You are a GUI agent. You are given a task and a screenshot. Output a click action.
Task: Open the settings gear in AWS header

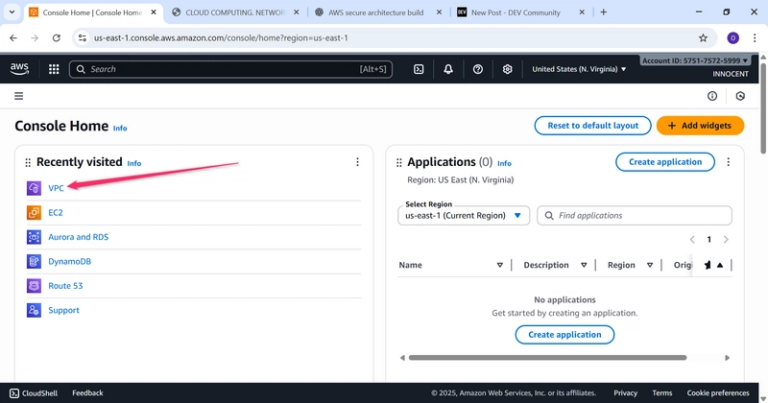pyautogui.click(x=507, y=70)
